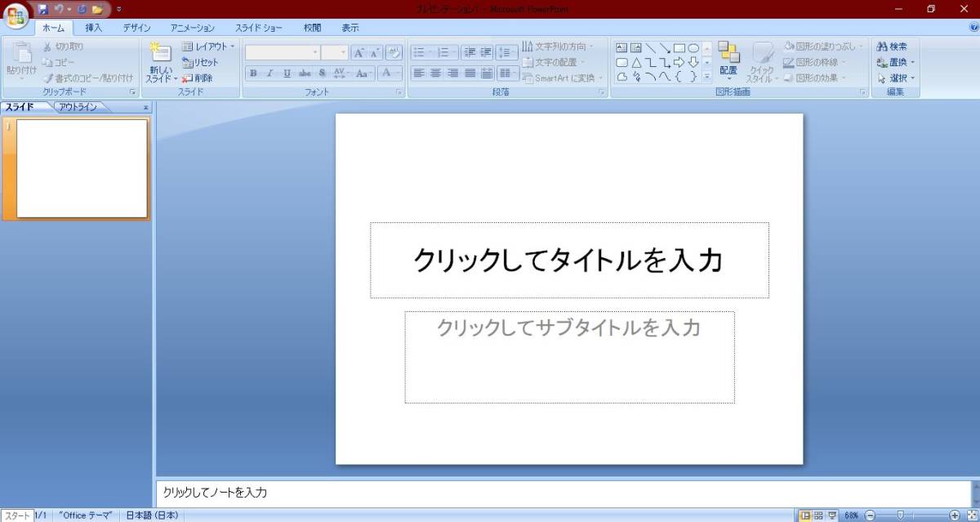Switch to slide sorter view
The height and width of the screenshot is (522, 980).
pyautogui.click(x=818, y=515)
